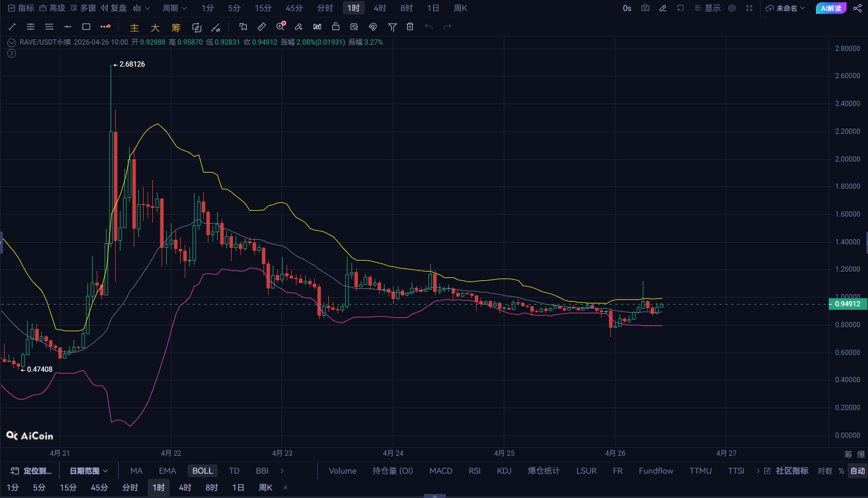Image resolution: width=868 pixels, height=498 pixels.
Task: Open the 多窗 multi-window layout
Action: click(83, 8)
